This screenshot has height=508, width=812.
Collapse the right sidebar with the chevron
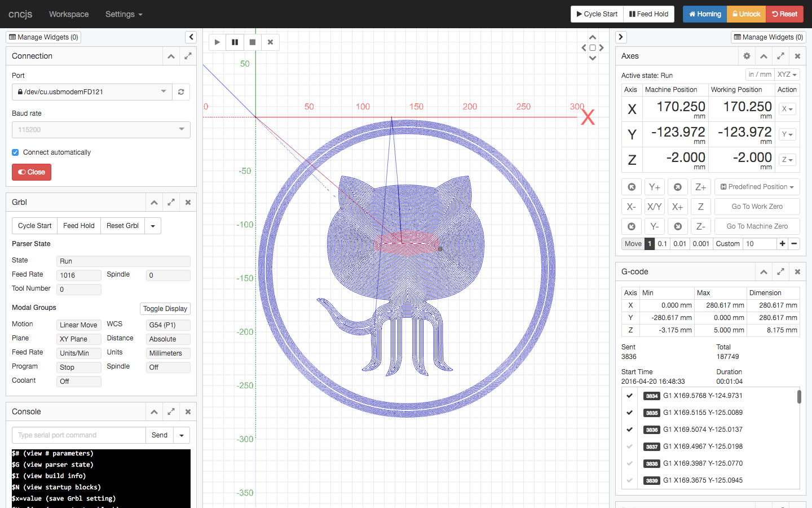(621, 37)
